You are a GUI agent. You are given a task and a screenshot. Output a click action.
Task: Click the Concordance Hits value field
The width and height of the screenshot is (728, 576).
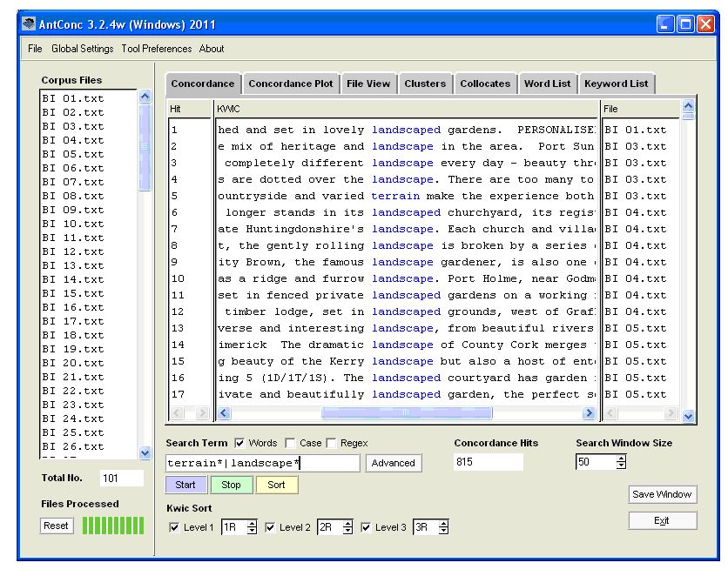489,462
